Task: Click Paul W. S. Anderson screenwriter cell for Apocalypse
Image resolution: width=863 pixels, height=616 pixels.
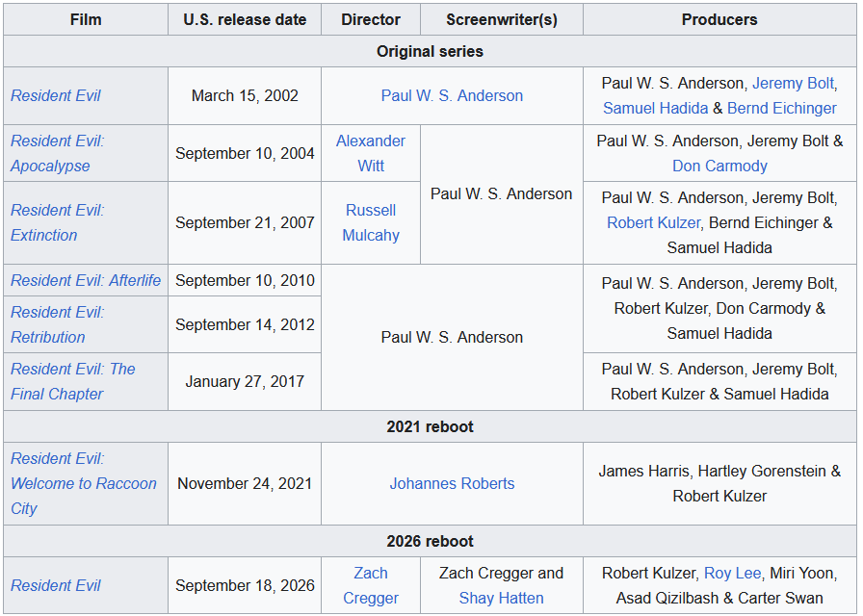Action: tap(502, 194)
